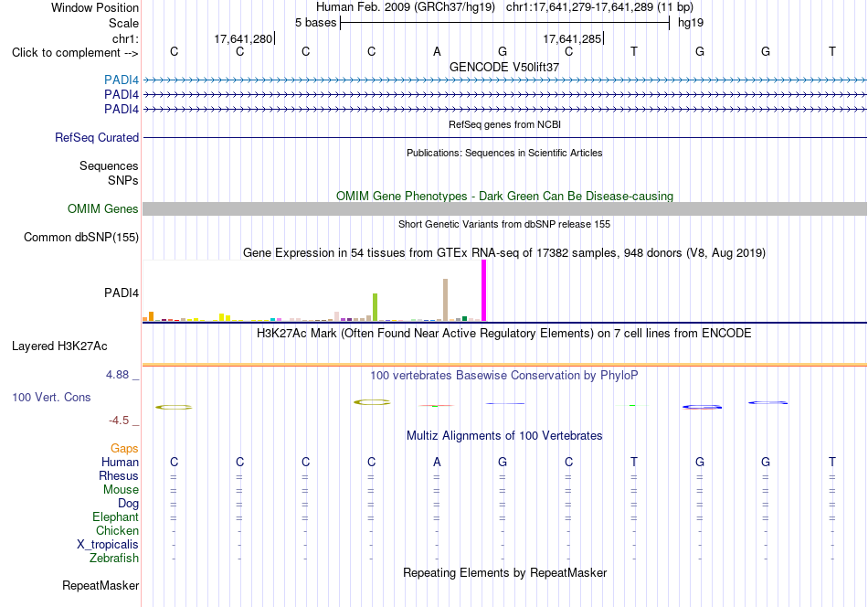
Task: Click the 'Dog' species label
Action: click(128, 504)
